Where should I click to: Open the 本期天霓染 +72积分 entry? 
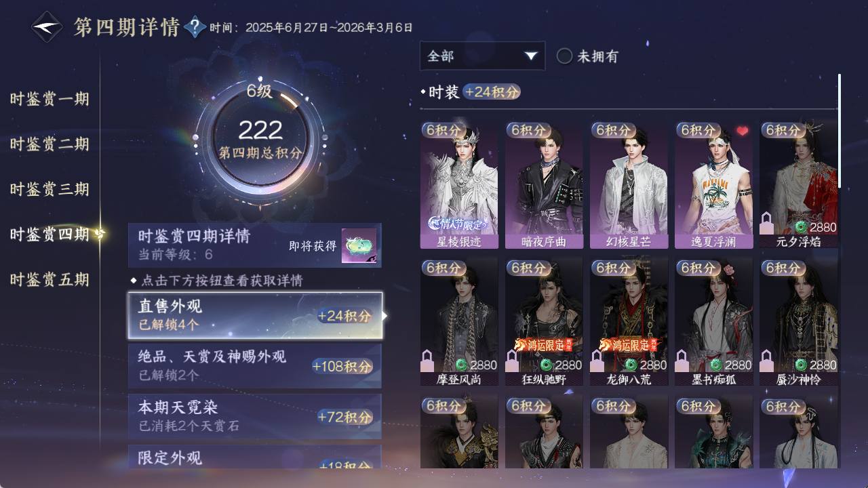[255, 416]
